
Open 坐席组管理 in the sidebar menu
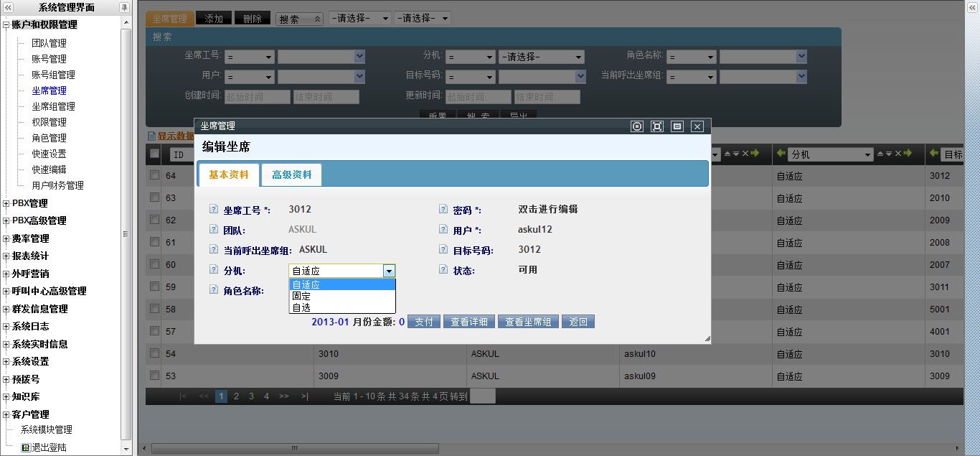(x=53, y=106)
